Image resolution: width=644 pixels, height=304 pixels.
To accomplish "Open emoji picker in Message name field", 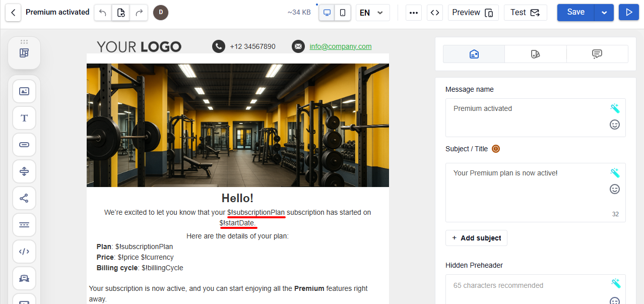I will coord(615,125).
